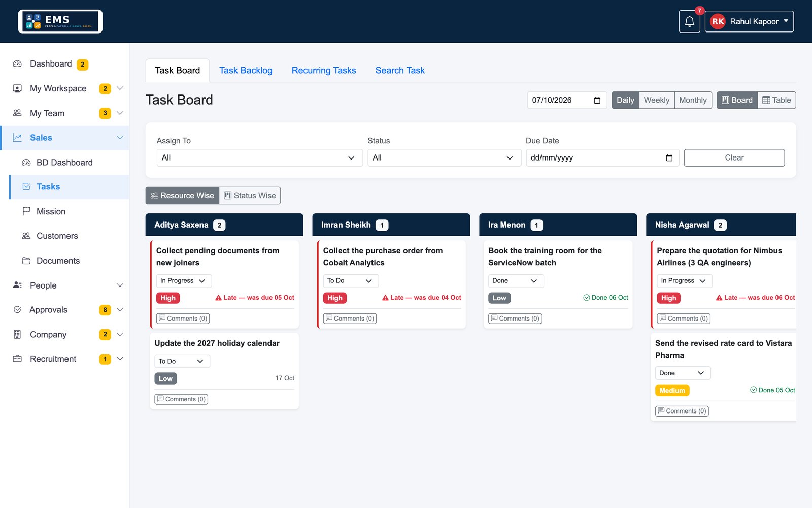Image resolution: width=812 pixels, height=508 pixels.
Task: Open the Assign To dropdown
Action: pos(259,158)
